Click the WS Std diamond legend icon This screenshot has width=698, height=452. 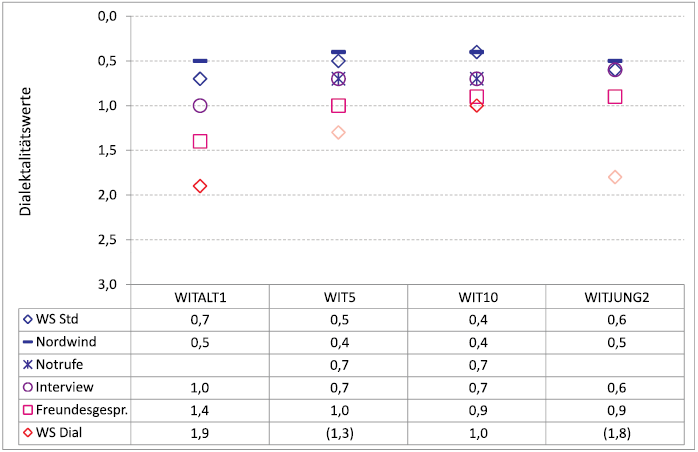[x=27, y=319]
